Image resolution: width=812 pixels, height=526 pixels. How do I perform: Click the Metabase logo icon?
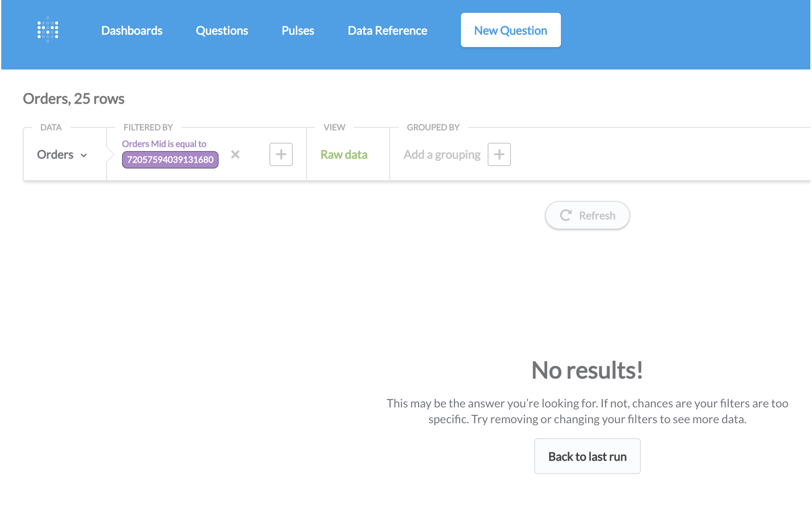point(48,30)
